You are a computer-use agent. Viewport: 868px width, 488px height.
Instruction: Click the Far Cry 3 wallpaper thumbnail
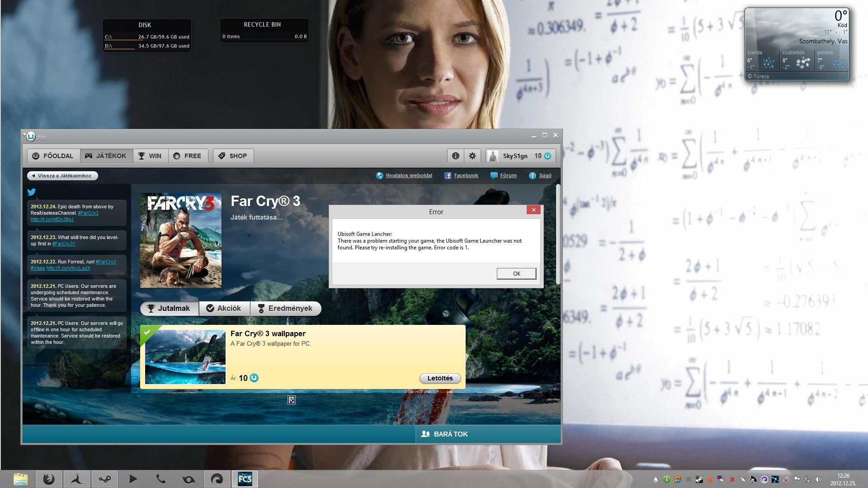tap(185, 357)
